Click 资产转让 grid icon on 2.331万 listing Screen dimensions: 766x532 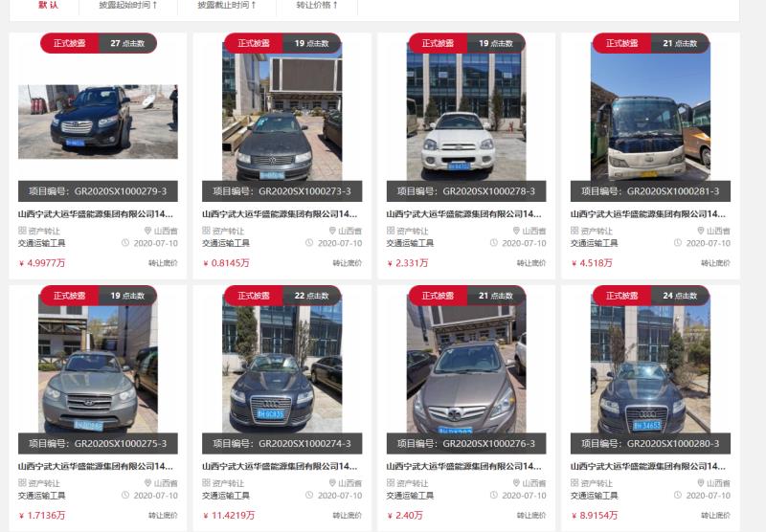[x=391, y=231]
